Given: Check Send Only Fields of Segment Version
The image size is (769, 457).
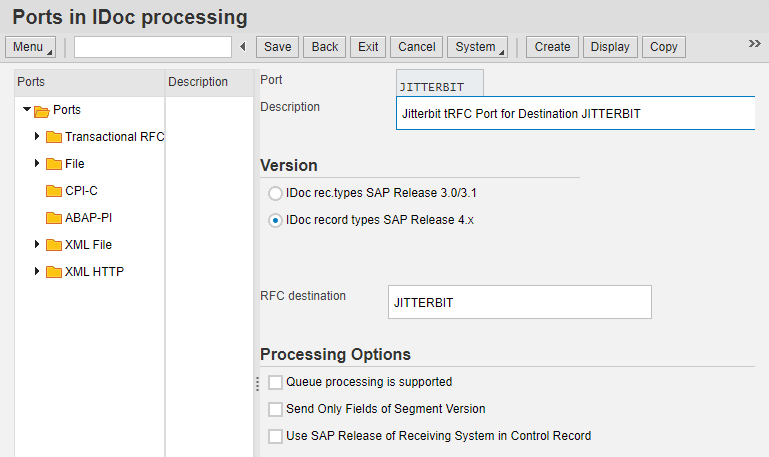Looking at the screenshot, I should (276, 409).
